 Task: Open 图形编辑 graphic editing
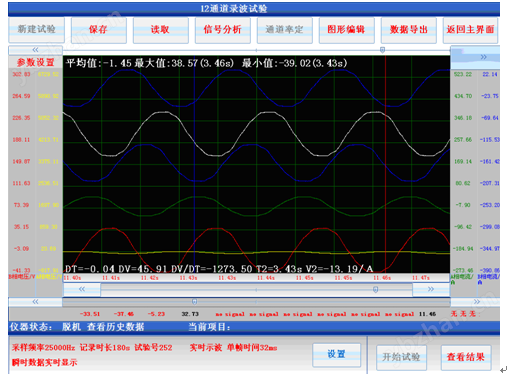(x=346, y=30)
